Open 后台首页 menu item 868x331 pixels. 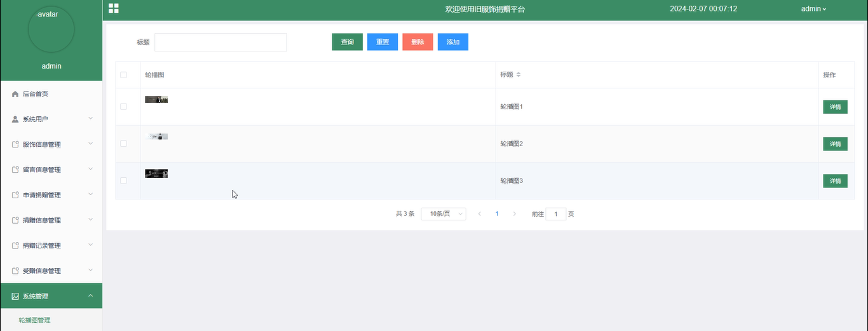[x=51, y=94]
